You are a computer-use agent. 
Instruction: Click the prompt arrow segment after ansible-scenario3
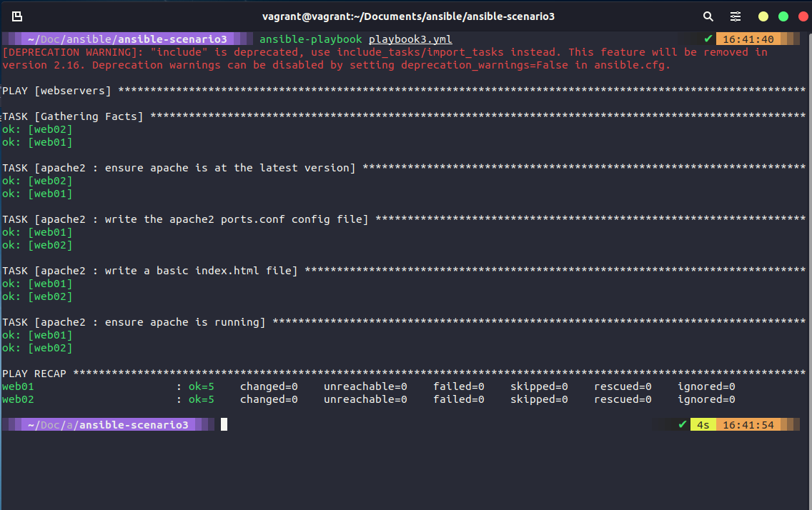[x=243, y=39]
